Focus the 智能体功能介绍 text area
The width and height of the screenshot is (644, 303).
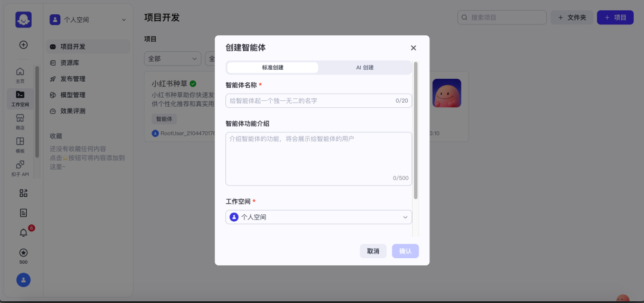[318, 159]
